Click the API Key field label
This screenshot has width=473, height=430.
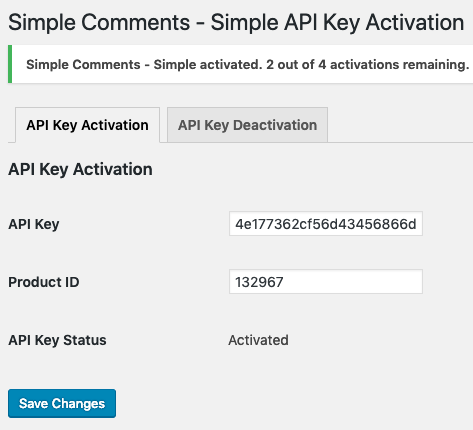click(x=34, y=224)
